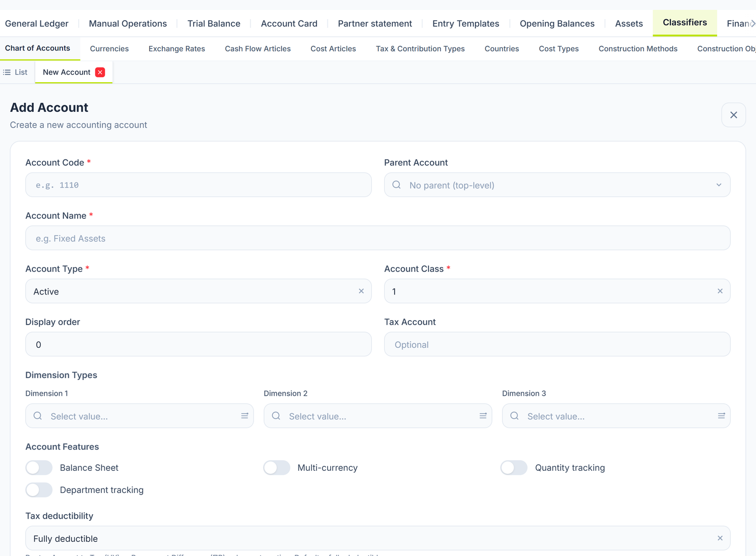
Task: Open Dimension 2 select value combo box
Action: click(x=377, y=416)
